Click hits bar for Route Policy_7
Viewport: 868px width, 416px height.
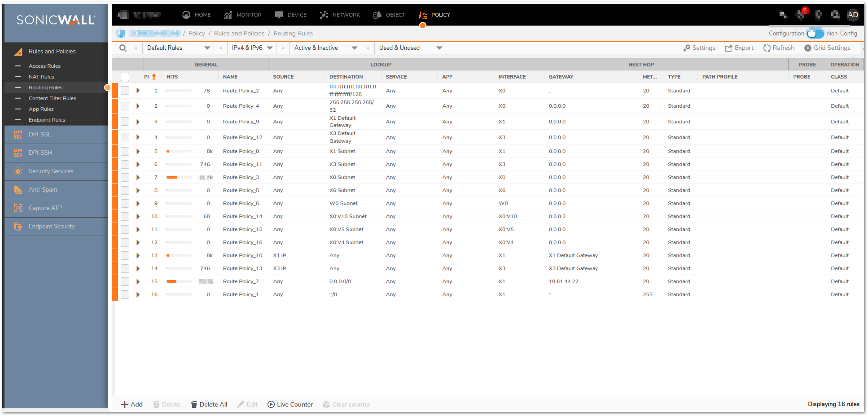[x=179, y=281]
